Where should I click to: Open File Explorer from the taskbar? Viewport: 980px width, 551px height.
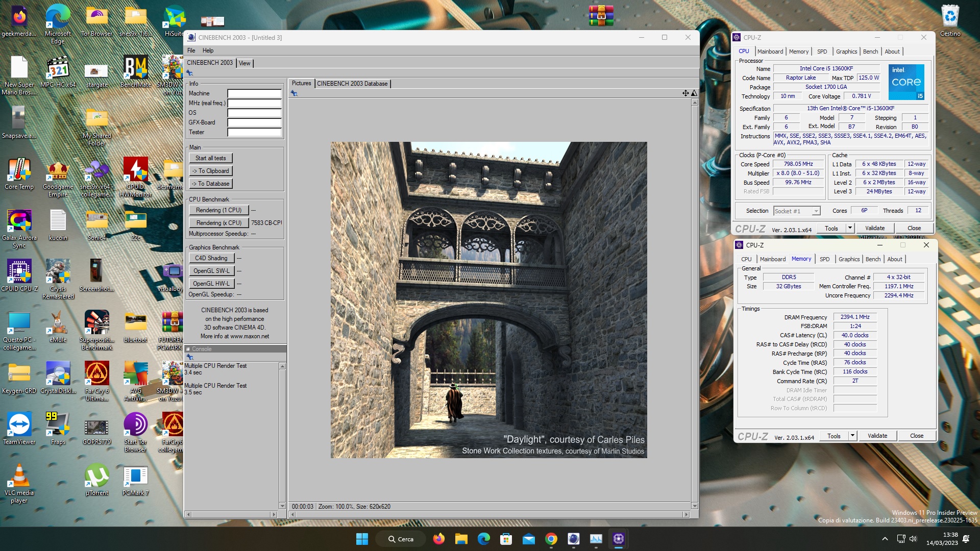pyautogui.click(x=461, y=539)
